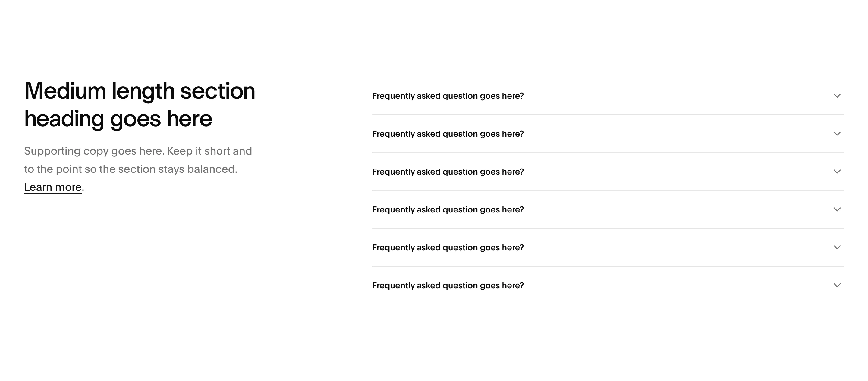Open the second 'Frequently asked question' title

tap(448, 134)
